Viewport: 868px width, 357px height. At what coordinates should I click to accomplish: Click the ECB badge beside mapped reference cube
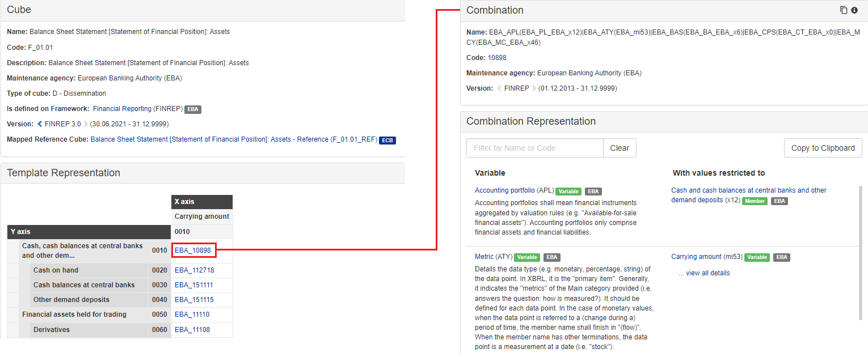(387, 140)
